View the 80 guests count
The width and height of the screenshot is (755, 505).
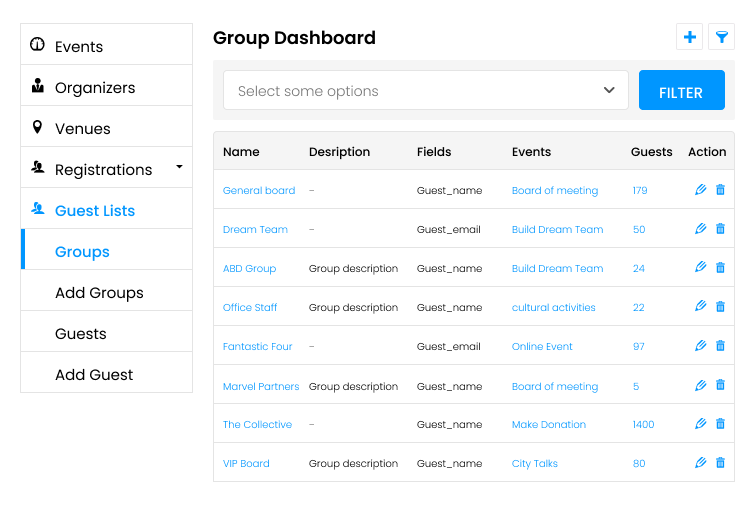tap(639, 464)
